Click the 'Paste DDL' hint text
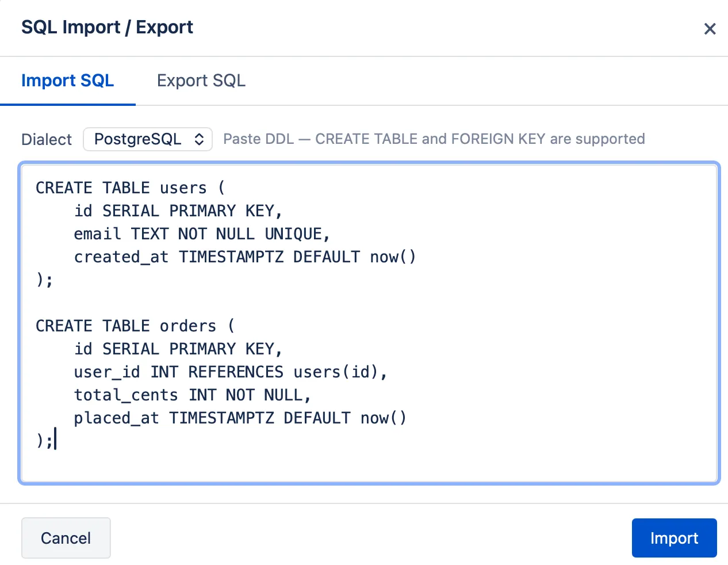This screenshot has width=728, height=565. [434, 139]
